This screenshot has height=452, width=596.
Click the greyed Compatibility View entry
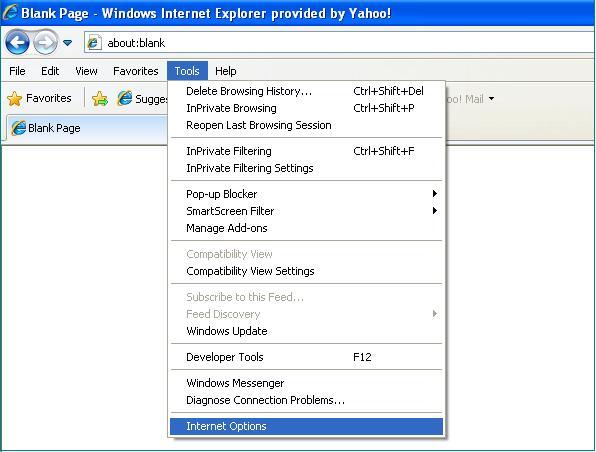pyautogui.click(x=306, y=254)
